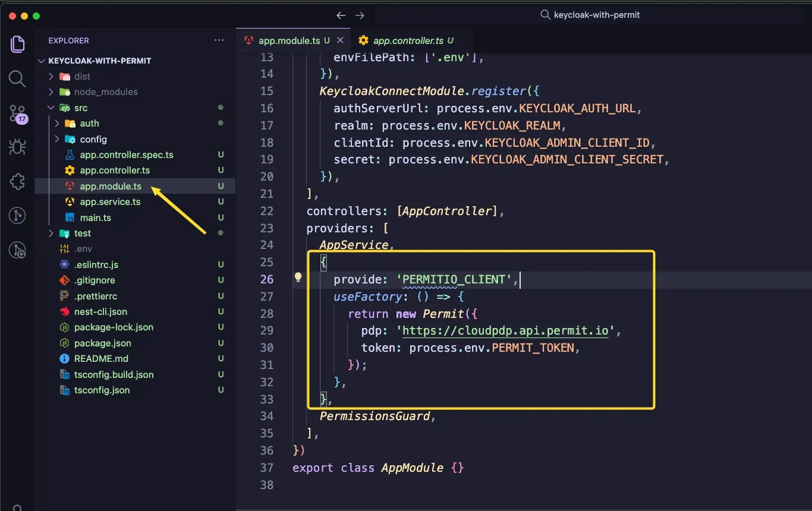Switch to the app.controller.ts tab
The width and height of the screenshot is (812, 511).
tap(408, 40)
